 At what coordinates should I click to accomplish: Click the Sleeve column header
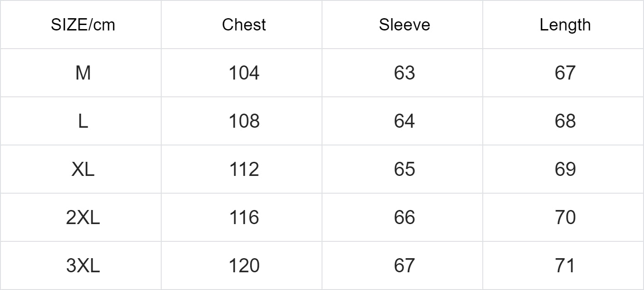pyautogui.click(x=404, y=25)
